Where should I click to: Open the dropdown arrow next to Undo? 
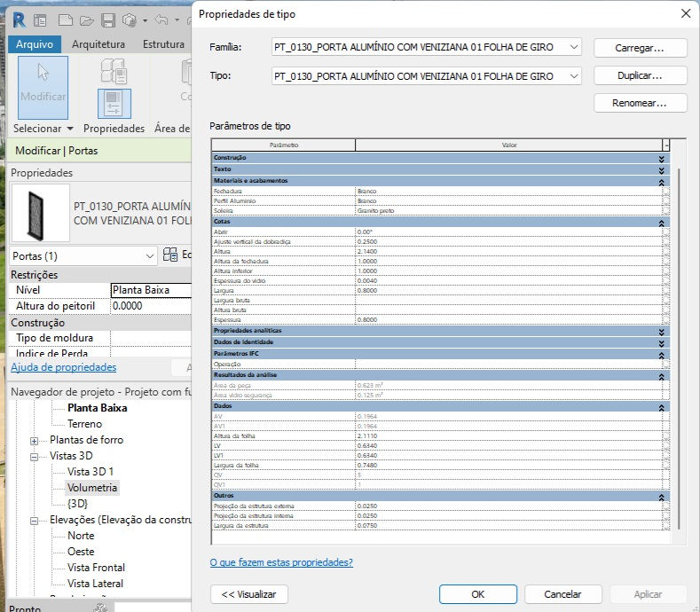point(177,20)
